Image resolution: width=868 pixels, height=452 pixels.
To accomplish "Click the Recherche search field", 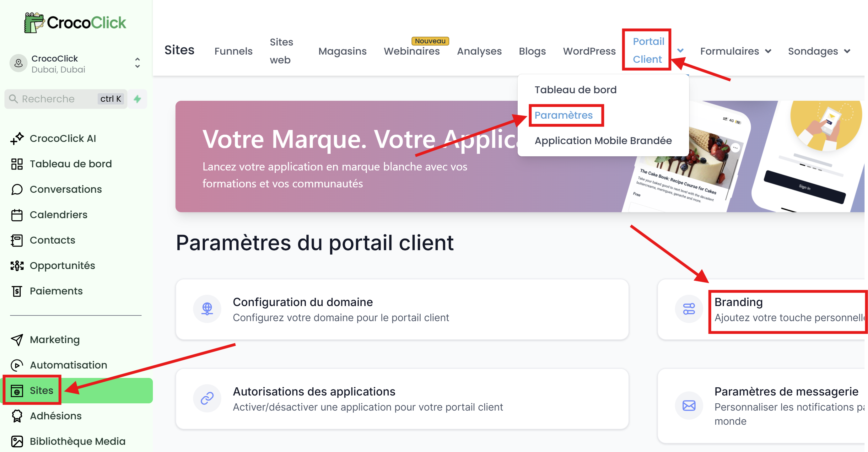I will [66, 99].
